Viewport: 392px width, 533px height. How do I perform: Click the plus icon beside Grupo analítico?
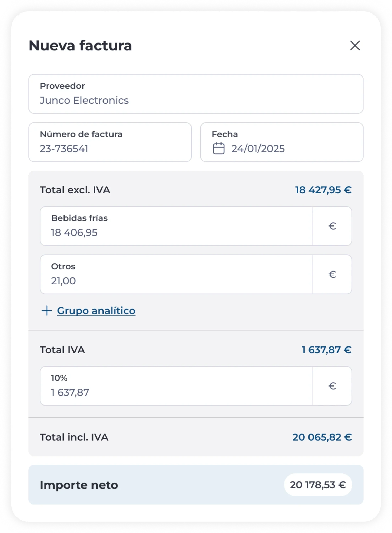click(x=47, y=311)
